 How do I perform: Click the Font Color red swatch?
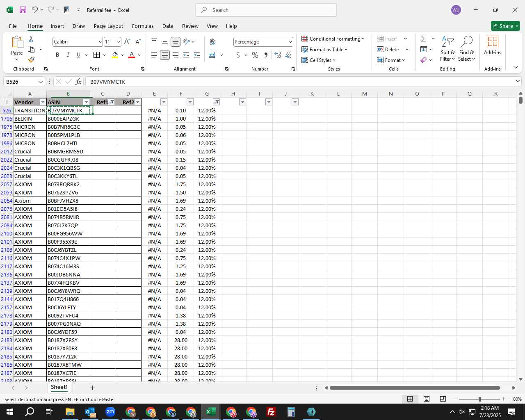132,55
